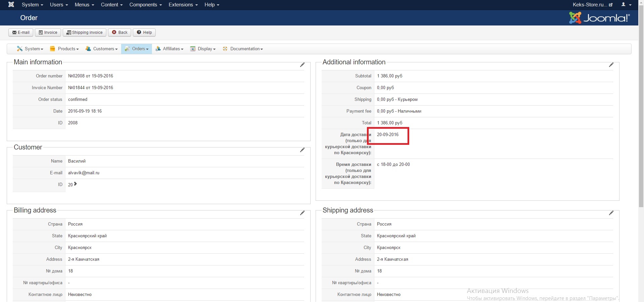
Task: Click the order date 2016-09-19 18:16
Action: (85, 111)
